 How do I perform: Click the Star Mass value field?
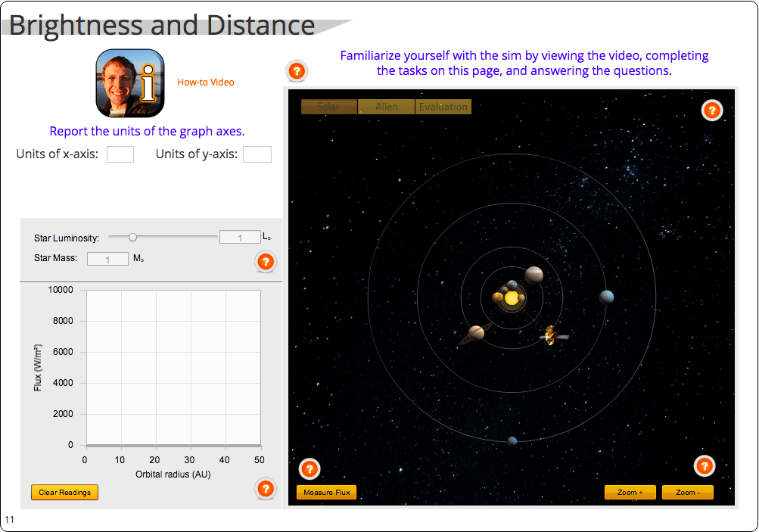point(107,259)
